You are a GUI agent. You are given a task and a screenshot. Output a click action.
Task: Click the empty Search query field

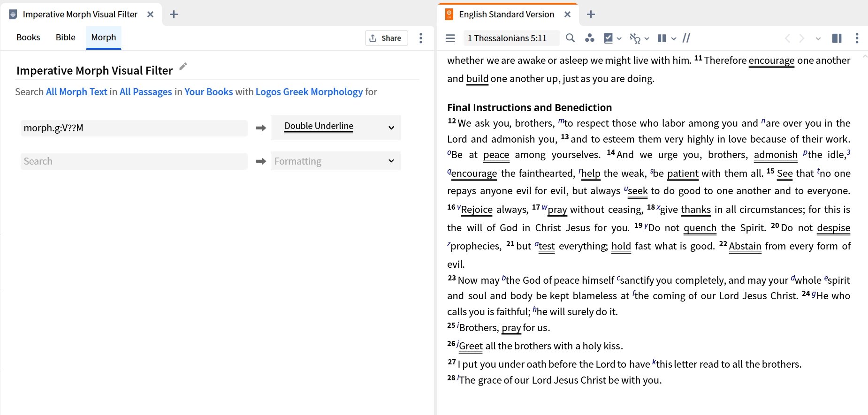click(134, 161)
